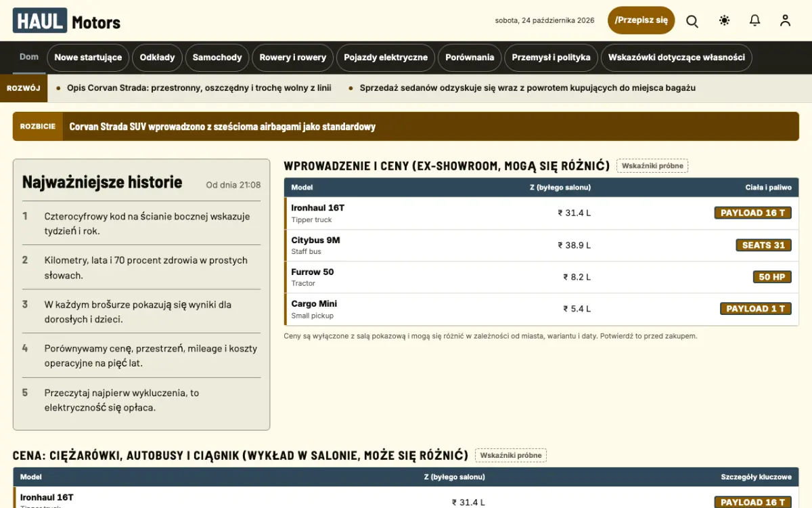The height and width of the screenshot is (508, 812).
Task: Open the Nowe startujące menu item
Action: coord(88,58)
